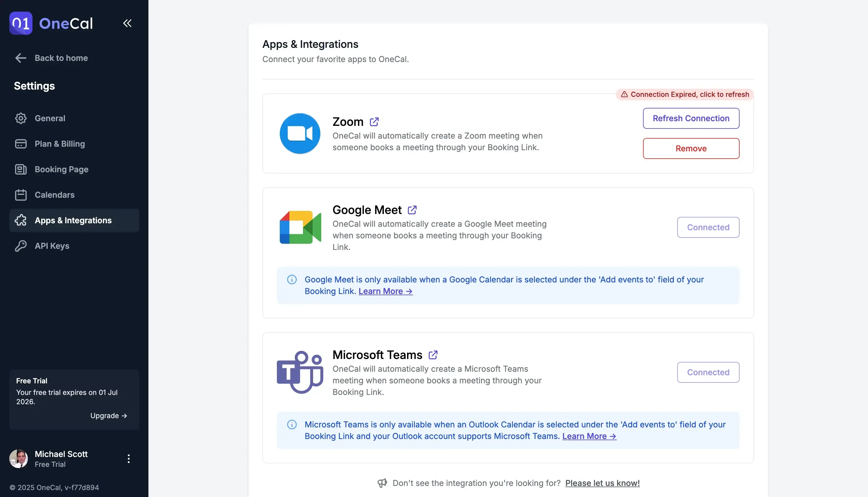This screenshot has width=868, height=497.
Task: Click the Zoom app logo
Action: 300,133
